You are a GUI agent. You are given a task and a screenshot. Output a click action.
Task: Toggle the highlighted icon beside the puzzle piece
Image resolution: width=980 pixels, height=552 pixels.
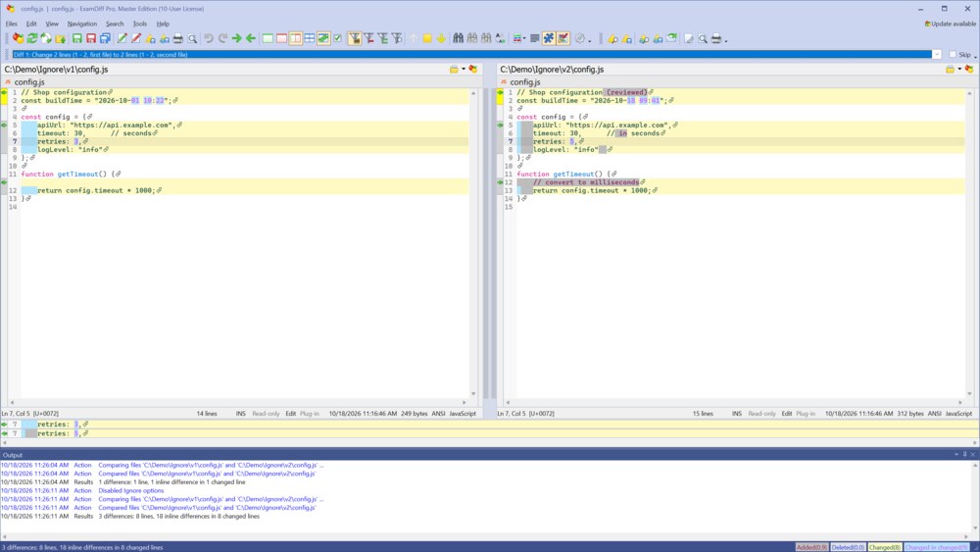pos(563,39)
